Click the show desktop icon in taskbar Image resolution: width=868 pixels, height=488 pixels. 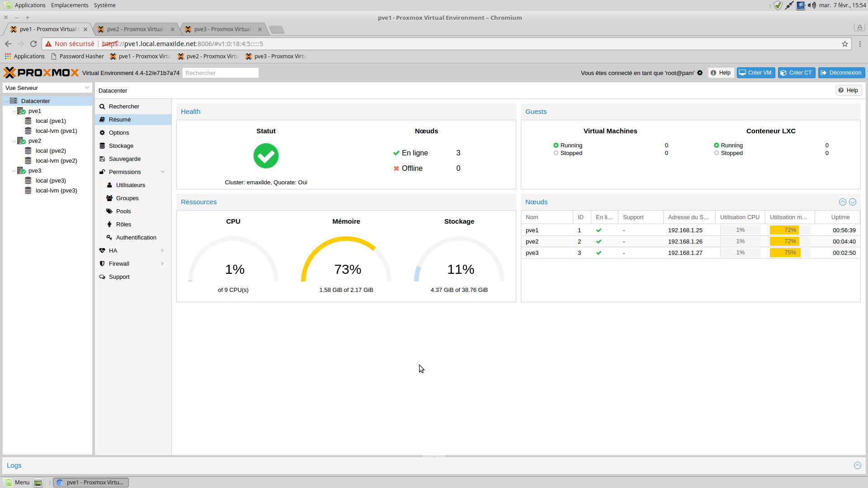point(38,483)
